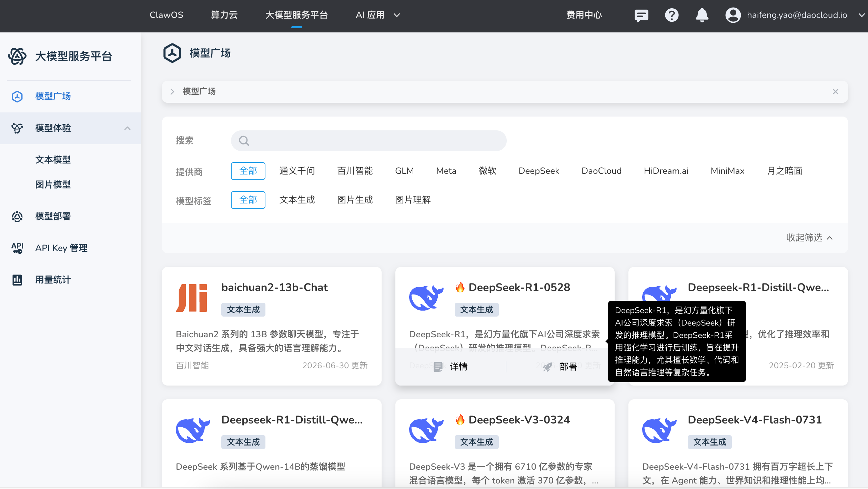Open the ClawOS top menu
Viewport: 868px width, 489px height.
166,15
